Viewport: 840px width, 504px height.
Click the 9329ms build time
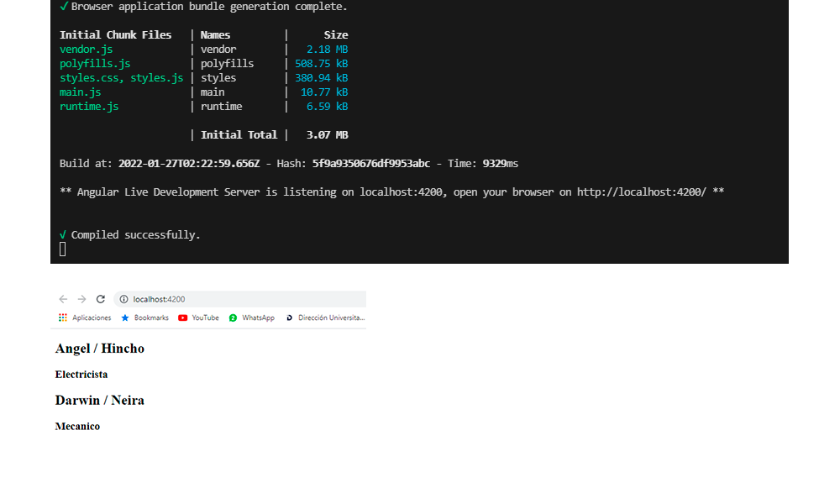coord(501,163)
